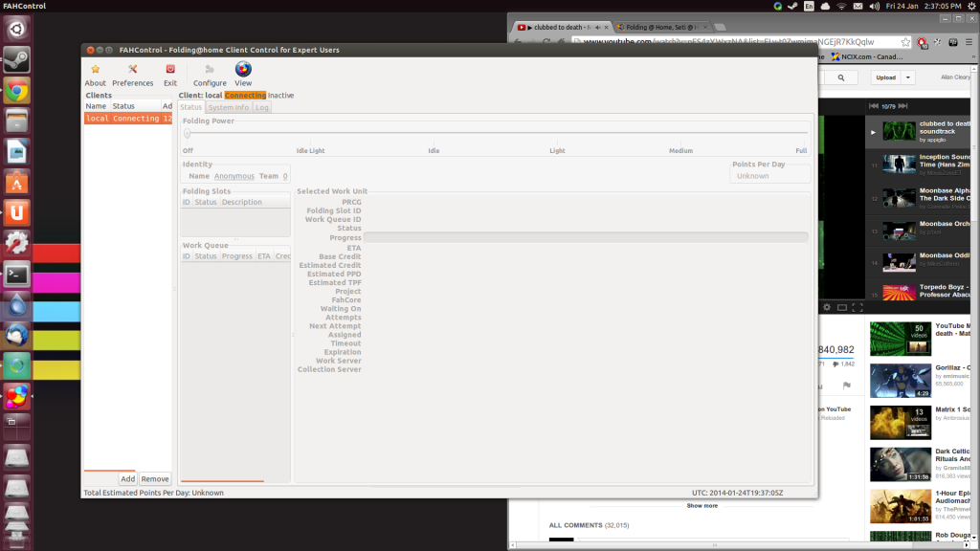Viewport: 980px width, 551px height.
Task: Go to previous video in YouTube playlist
Action: pos(874,106)
